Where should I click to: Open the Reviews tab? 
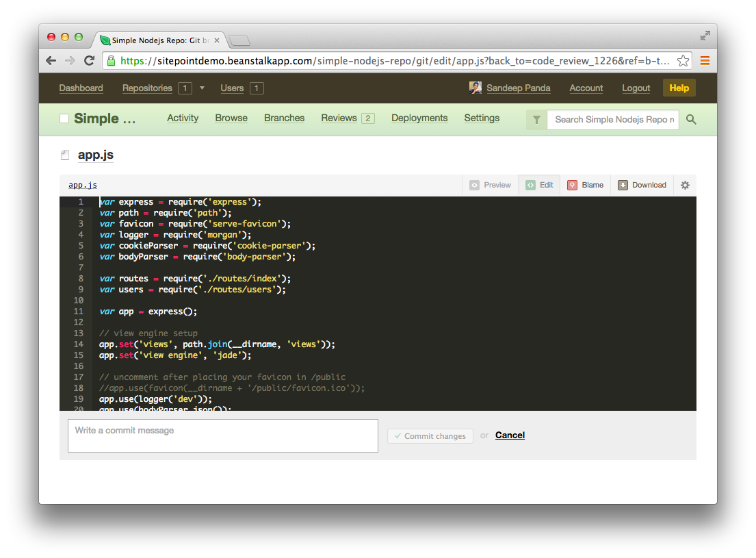point(339,118)
